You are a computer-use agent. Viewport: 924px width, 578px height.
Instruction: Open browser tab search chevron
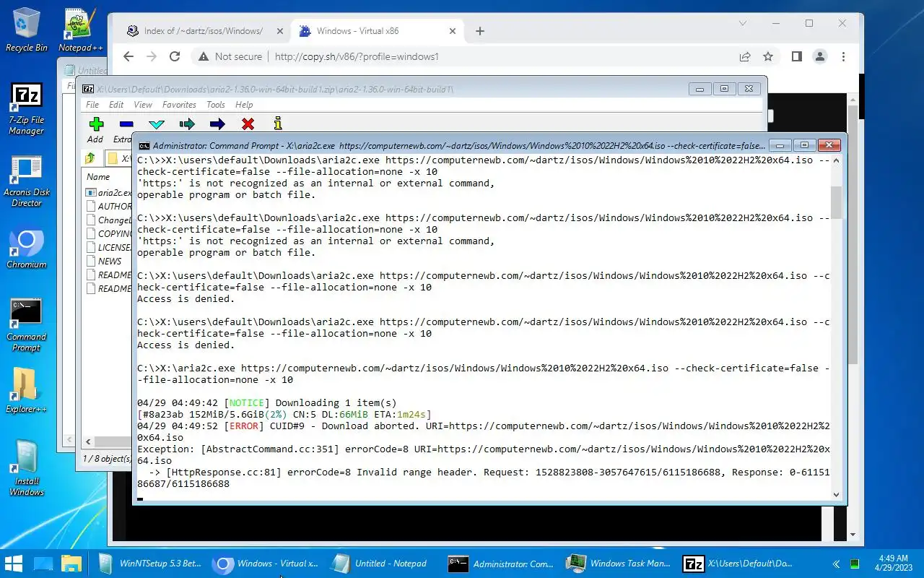point(743,23)
